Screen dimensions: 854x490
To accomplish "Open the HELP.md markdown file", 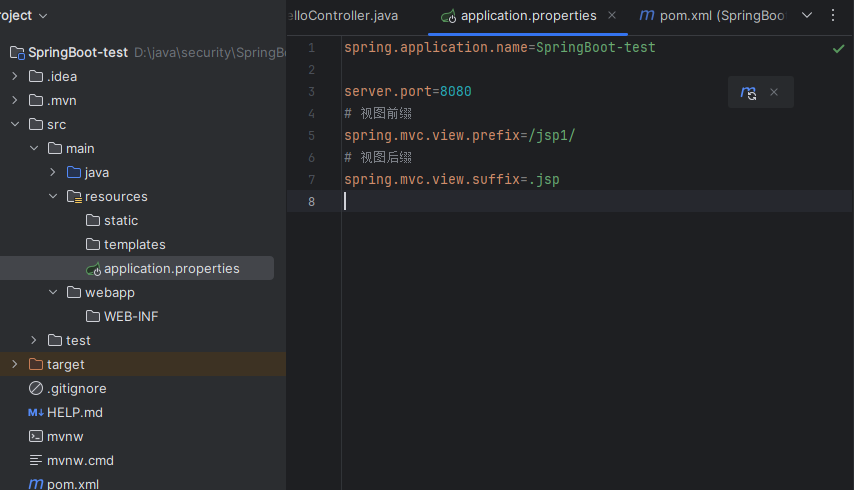I will pos(75,413).
